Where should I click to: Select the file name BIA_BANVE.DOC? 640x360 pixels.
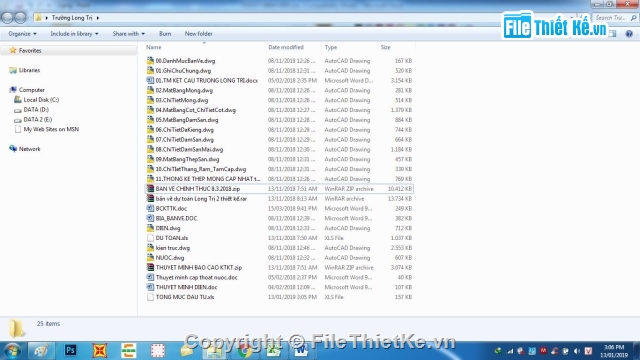coord(176,218)
